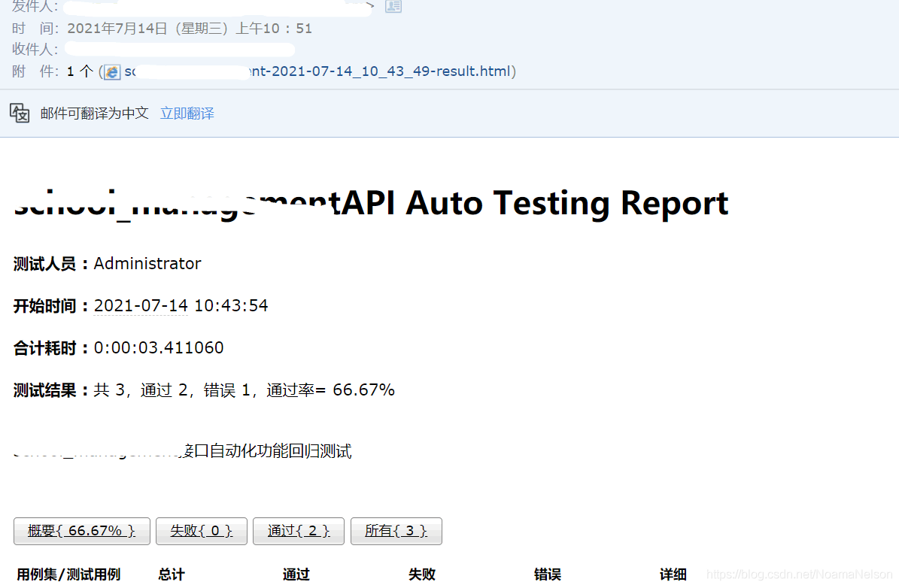Click the 错误 column header
899x588 pixels.
pyautogui.click(x=548, y=574)
